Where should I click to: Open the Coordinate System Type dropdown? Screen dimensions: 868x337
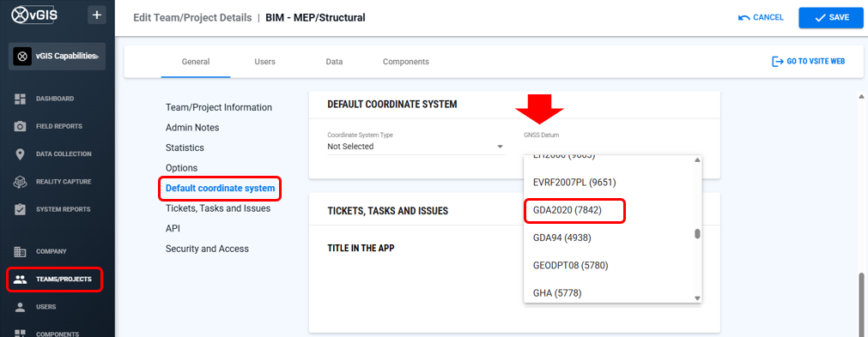click(416, 147)
